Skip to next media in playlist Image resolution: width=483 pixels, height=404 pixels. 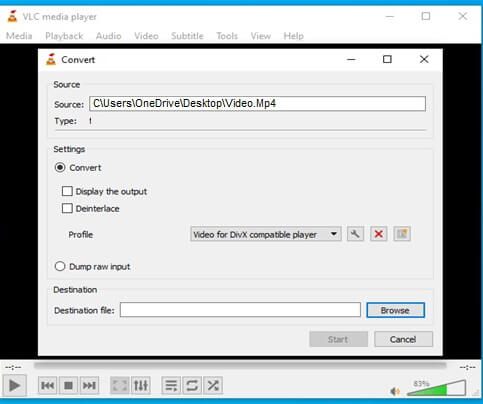(89, 386)
